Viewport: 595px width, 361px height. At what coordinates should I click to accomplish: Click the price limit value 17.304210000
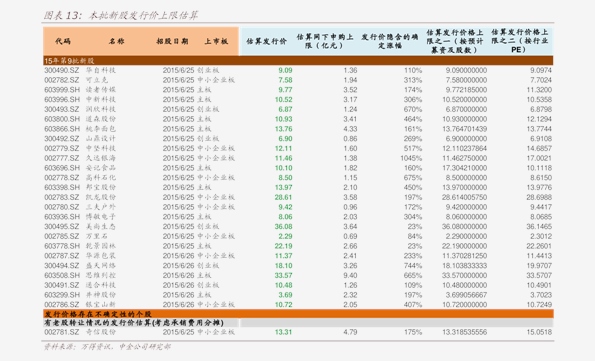[464, 168]
